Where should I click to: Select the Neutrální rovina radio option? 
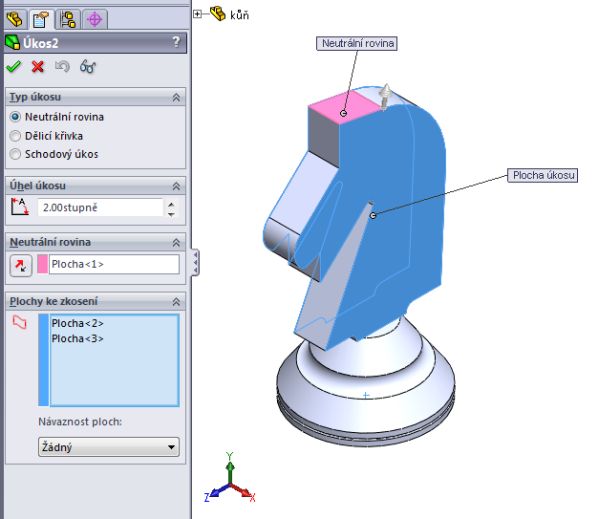[15, 117]
